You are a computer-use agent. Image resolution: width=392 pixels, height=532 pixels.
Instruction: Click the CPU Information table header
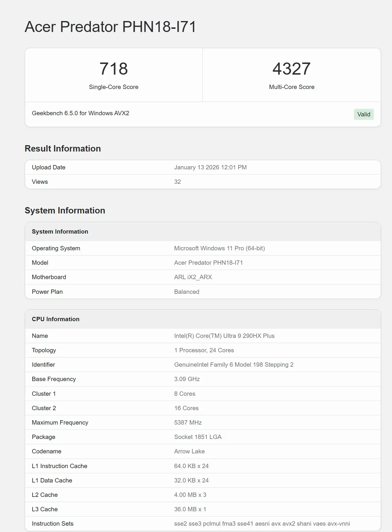[203, 319]
